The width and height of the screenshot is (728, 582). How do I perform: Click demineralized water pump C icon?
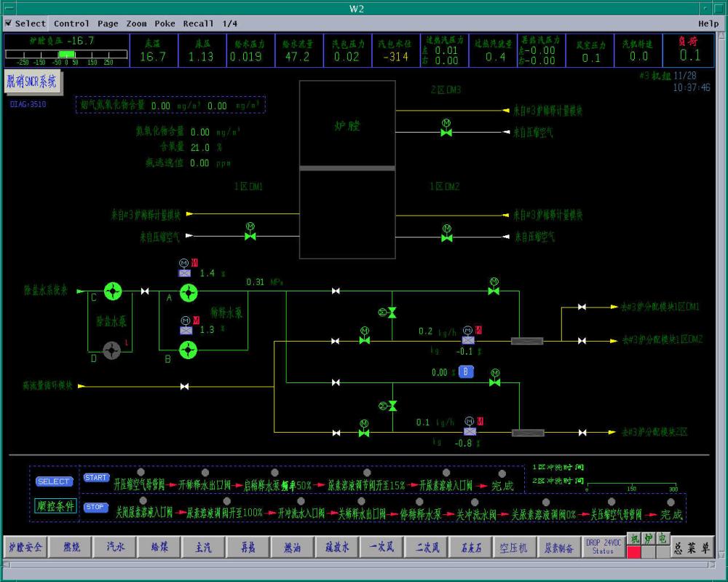(x=112, y=291)
